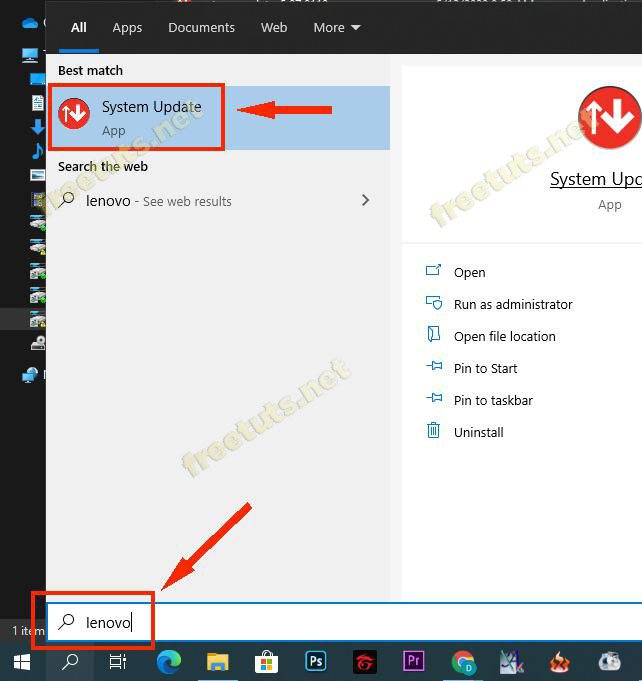Click the magnifier icon in the search box
Screen dimensions: 642x681
coord(66,622)
